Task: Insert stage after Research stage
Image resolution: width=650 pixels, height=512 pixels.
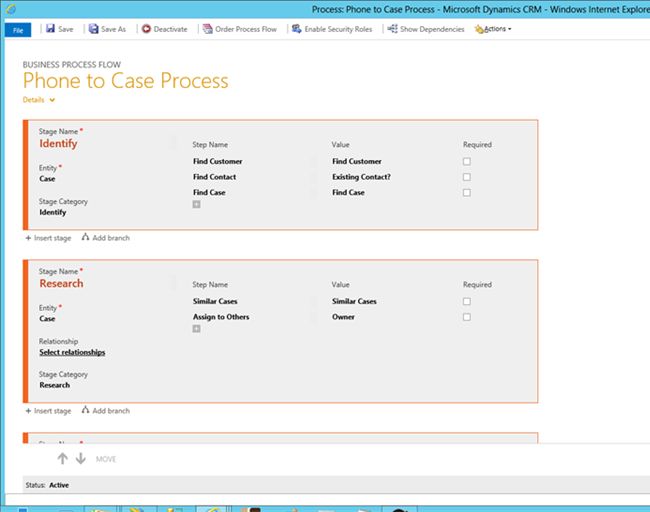Action: [x=49, y=411]
